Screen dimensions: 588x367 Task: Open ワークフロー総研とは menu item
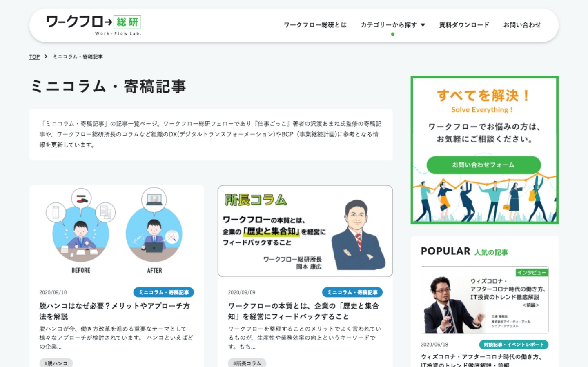point(315,25)
